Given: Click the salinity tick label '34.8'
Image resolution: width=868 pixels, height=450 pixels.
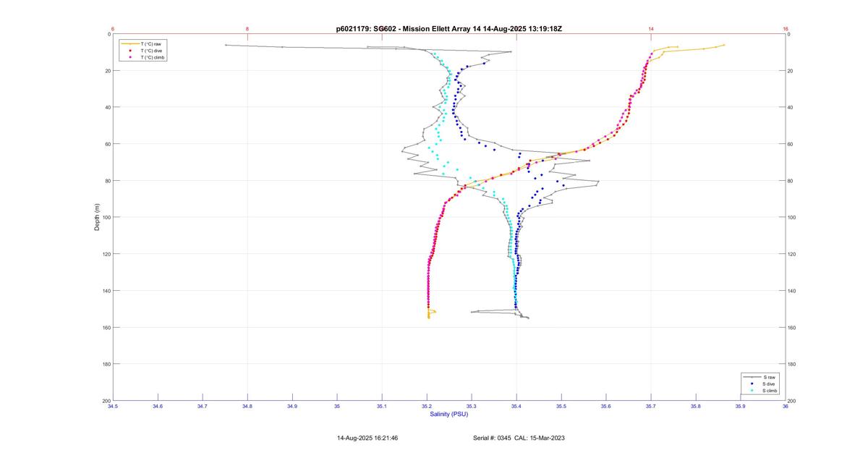Looking at the screenshot, I should click(247, 407).
